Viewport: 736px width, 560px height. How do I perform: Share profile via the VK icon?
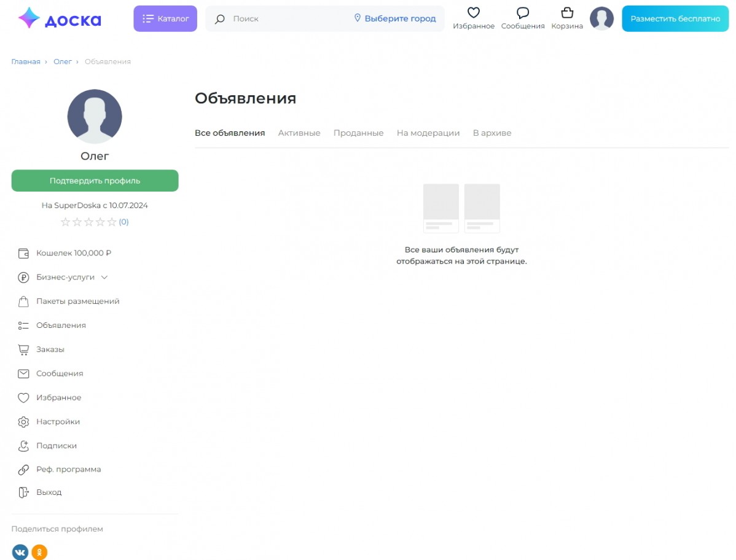coord(20,551)
